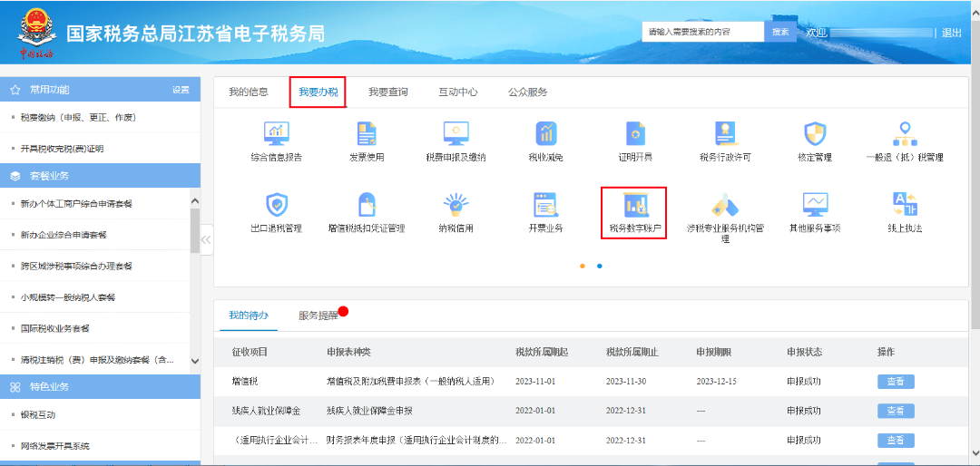
Task: Click the layers icon beside 套餐业务
Action: point(15,176)
